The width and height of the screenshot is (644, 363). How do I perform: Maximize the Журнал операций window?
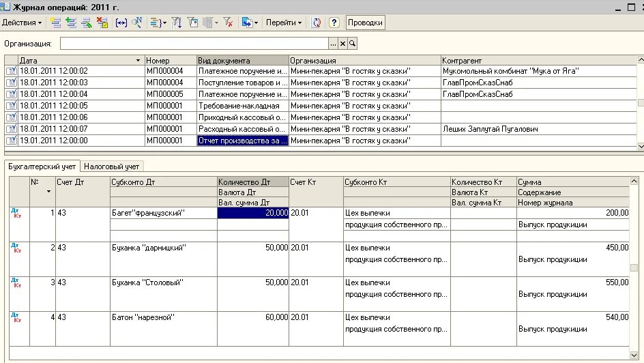(631, 7)
